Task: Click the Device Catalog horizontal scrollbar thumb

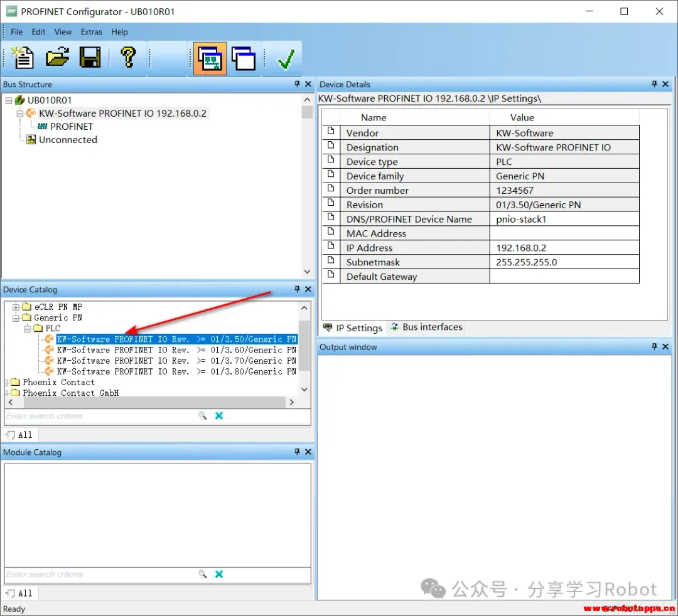Action: 154,402
